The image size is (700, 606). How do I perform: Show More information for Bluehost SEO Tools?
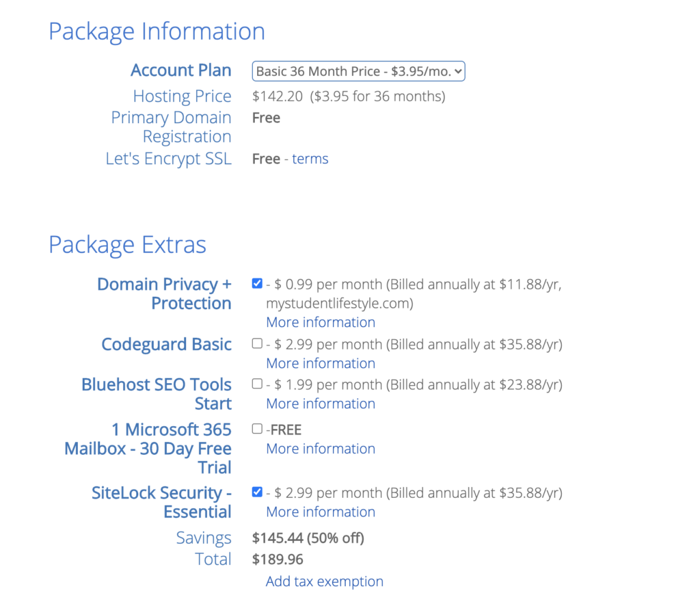click(321, 404)
